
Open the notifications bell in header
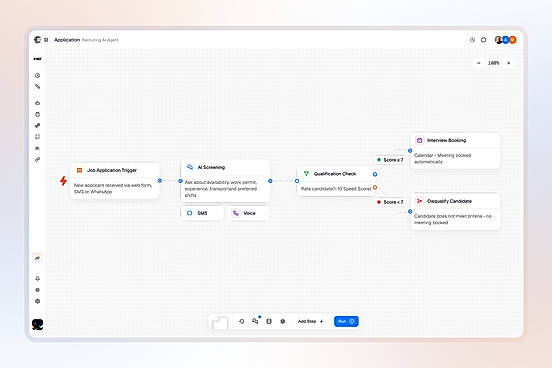pos(484,40)
